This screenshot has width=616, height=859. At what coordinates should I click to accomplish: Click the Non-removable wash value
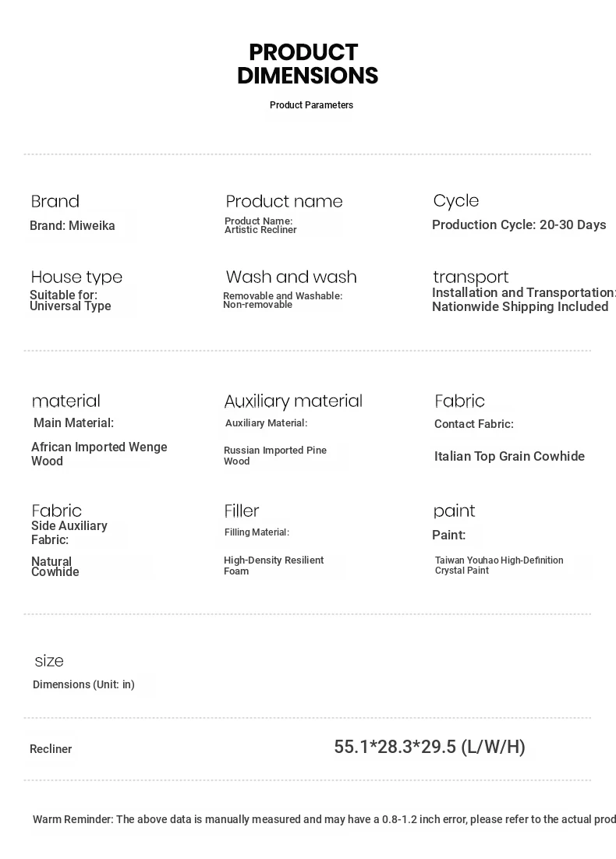(257, 305)
